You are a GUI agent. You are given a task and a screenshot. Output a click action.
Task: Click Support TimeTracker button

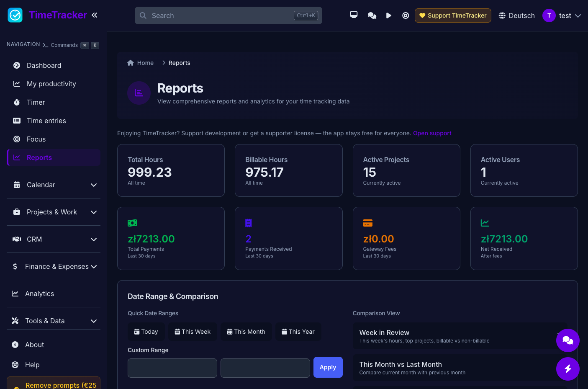point(453,15)
